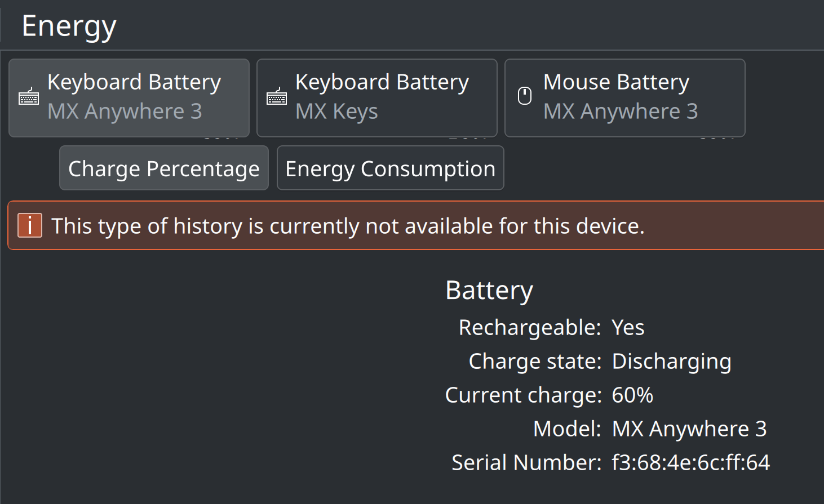Click keyboard icon on first Keyboard Battery card
The width and height of the screenshot is (824, 504).
tap(29, 97)
